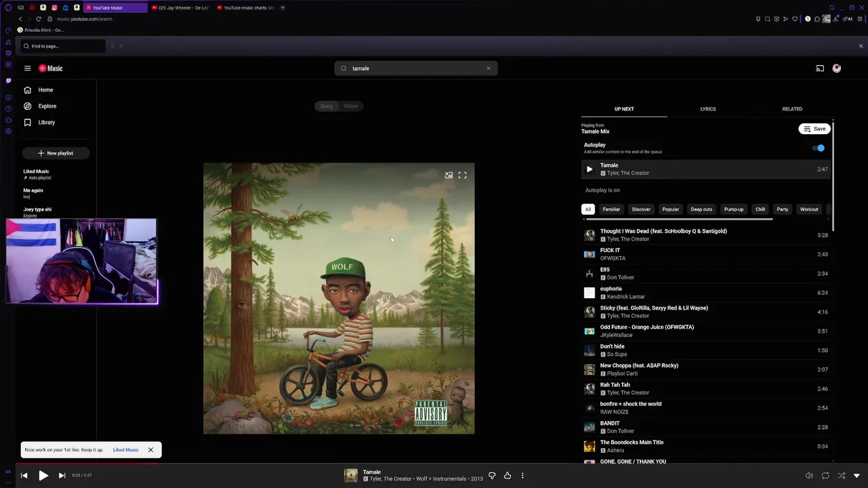The height and width of the screenshot is (488, 868).
Task: Create a New playlist
Action: point(56,153)
